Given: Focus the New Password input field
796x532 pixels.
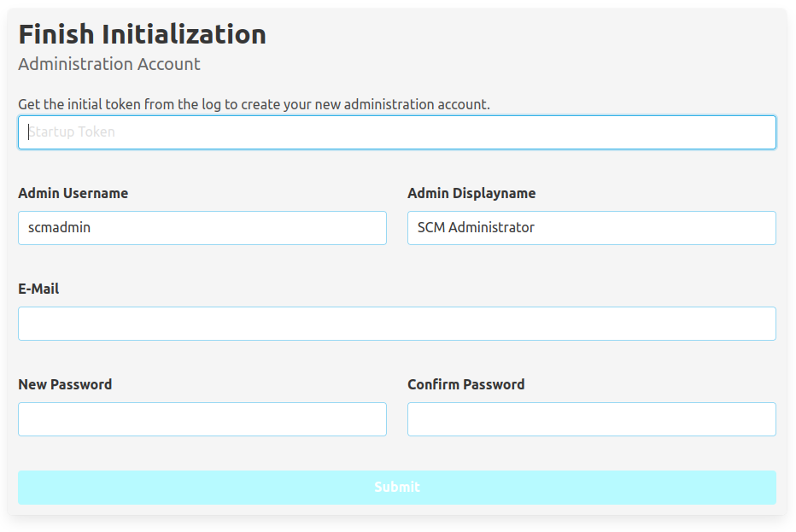Looking at the screenshot, I should coord(202,419).
